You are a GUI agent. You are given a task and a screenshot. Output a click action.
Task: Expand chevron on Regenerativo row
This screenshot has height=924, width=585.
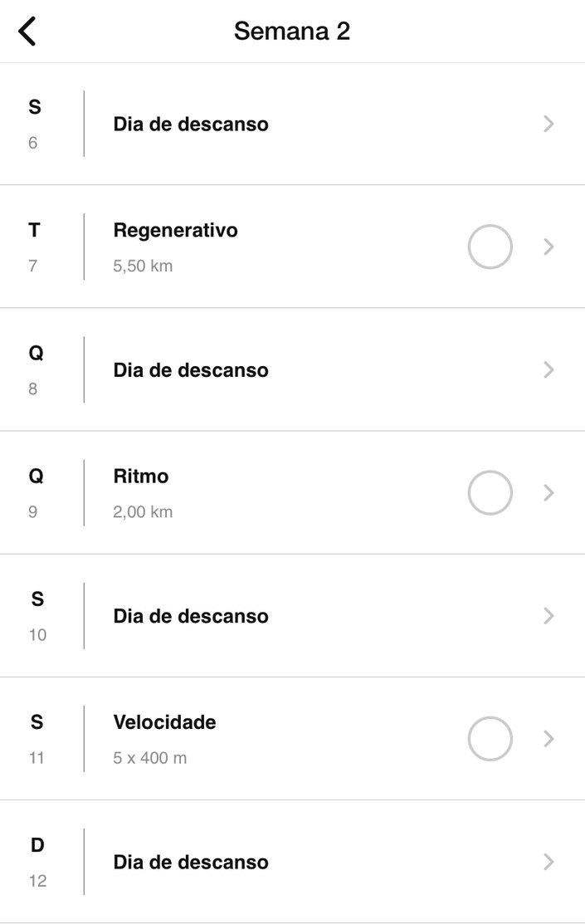[x=548, y=247]
